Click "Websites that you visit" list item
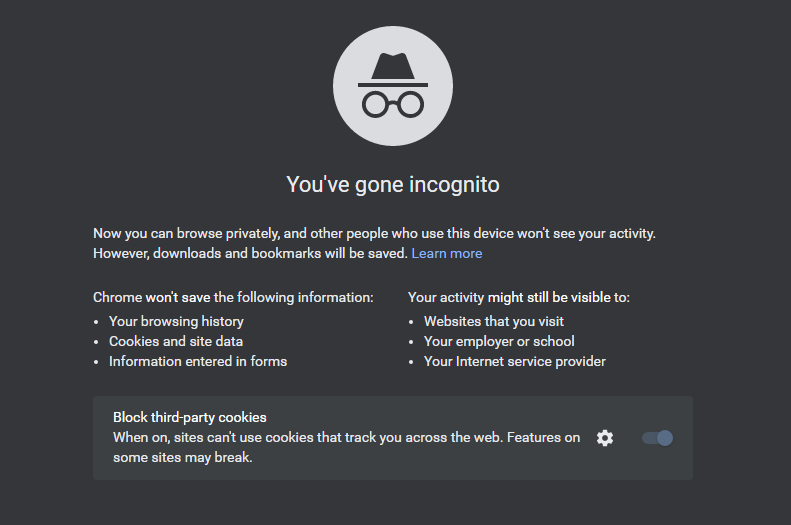The width and height of the screenshot is (791, 525). point(494,322)
